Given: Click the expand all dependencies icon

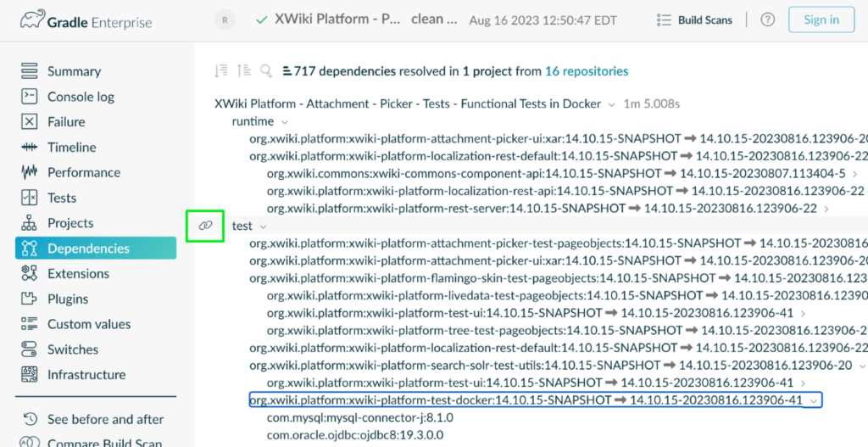Looking at the screenshot, I should pyautogui.click(x=221, y=71).
